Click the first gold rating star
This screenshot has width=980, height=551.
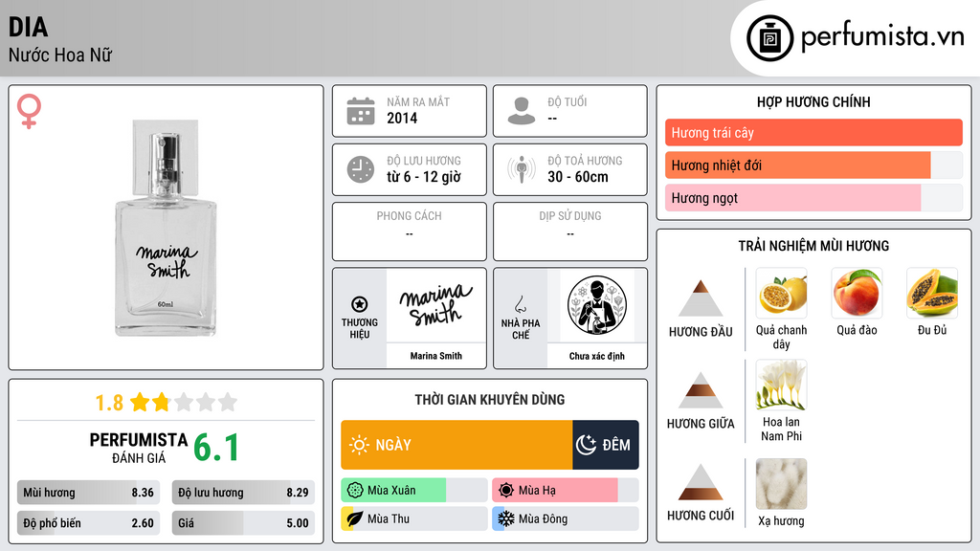[x=140, y=402]
